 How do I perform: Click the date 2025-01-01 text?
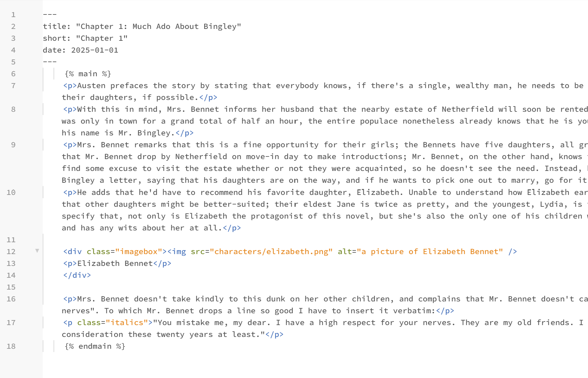[95, 50]
